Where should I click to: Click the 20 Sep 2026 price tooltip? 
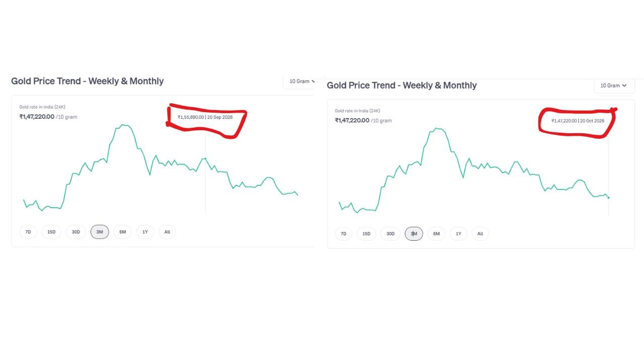pyautogui.click(x=205, y=117)
